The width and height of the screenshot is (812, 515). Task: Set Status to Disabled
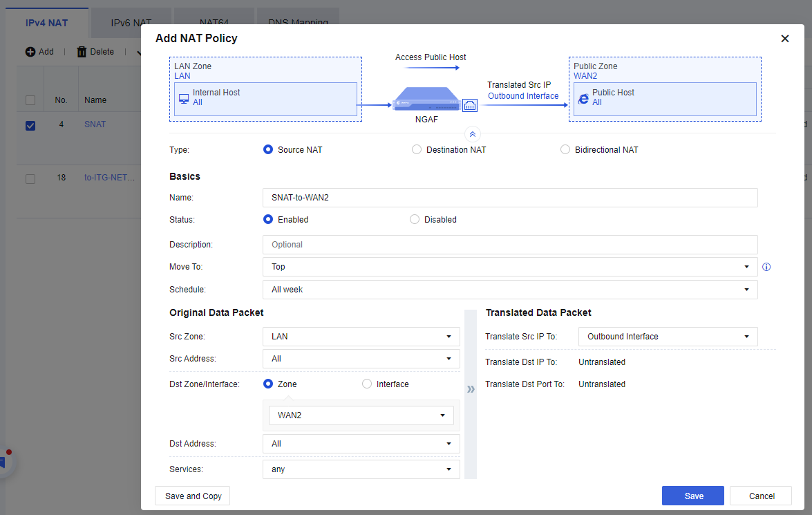(415, 220)
